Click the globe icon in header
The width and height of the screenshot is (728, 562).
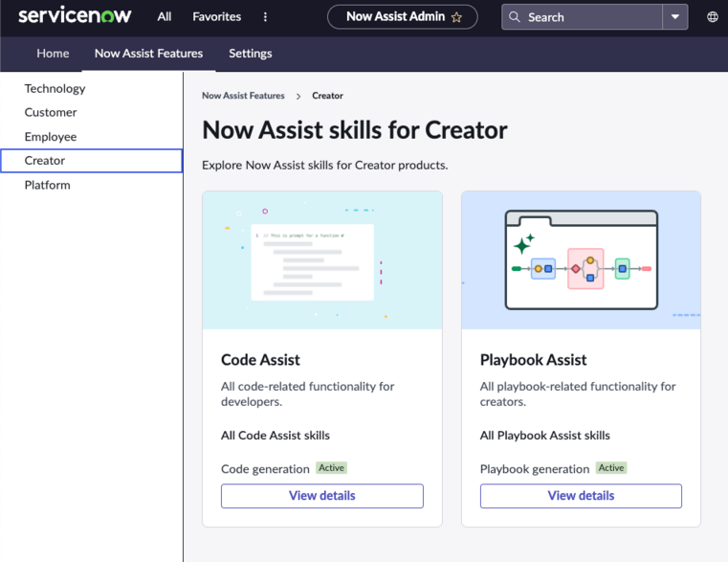click(712, 17)
